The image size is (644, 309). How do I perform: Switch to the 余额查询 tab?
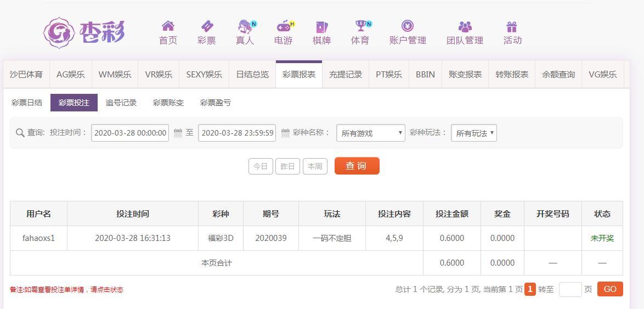[558, 75]
